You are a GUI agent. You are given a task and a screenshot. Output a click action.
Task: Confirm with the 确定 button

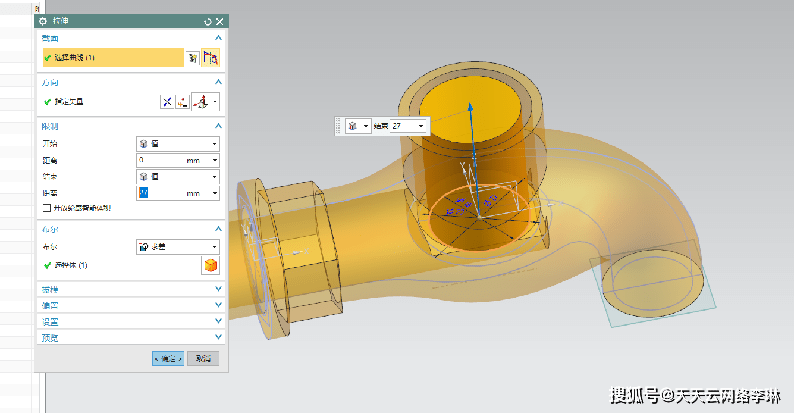coord(168,358)
